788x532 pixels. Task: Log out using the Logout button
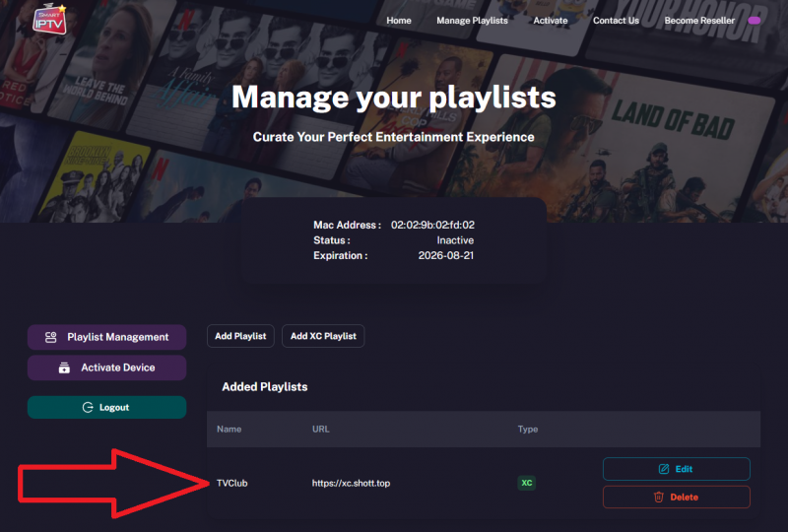click(x=106, y=407)
